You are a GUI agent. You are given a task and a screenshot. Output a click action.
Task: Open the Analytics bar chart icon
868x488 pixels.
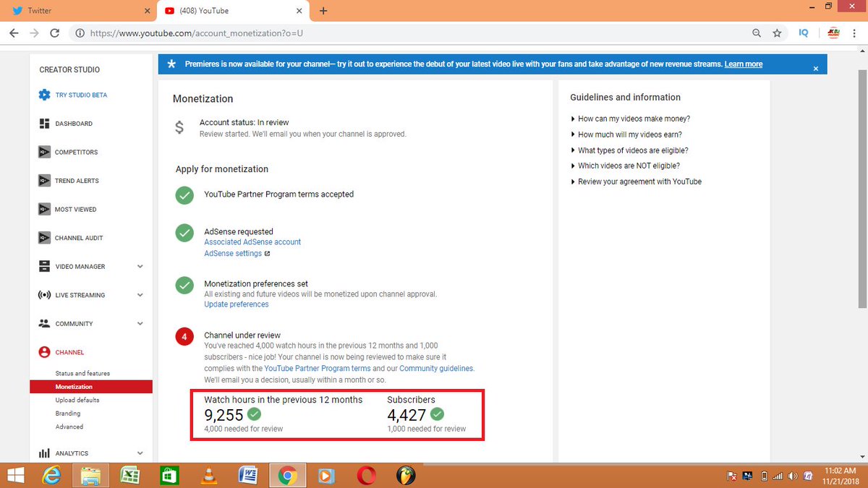[44, 453]
